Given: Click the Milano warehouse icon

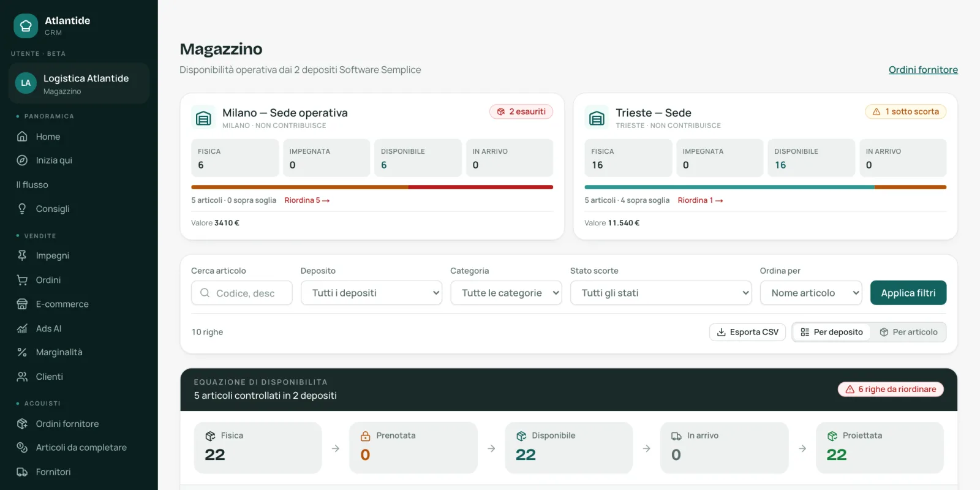Looking at the screenshot, I should (x=203, y=118).
